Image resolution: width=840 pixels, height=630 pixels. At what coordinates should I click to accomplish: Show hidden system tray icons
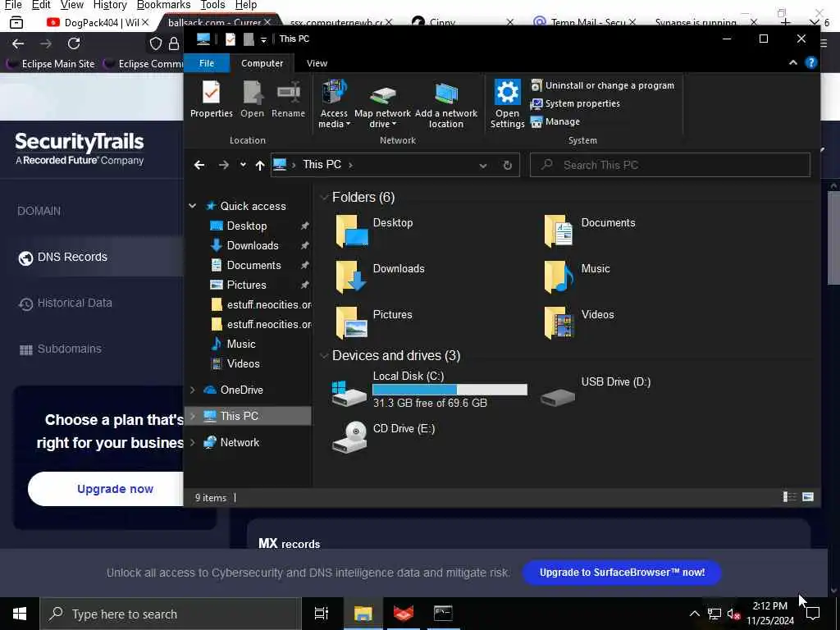(694, 614)
